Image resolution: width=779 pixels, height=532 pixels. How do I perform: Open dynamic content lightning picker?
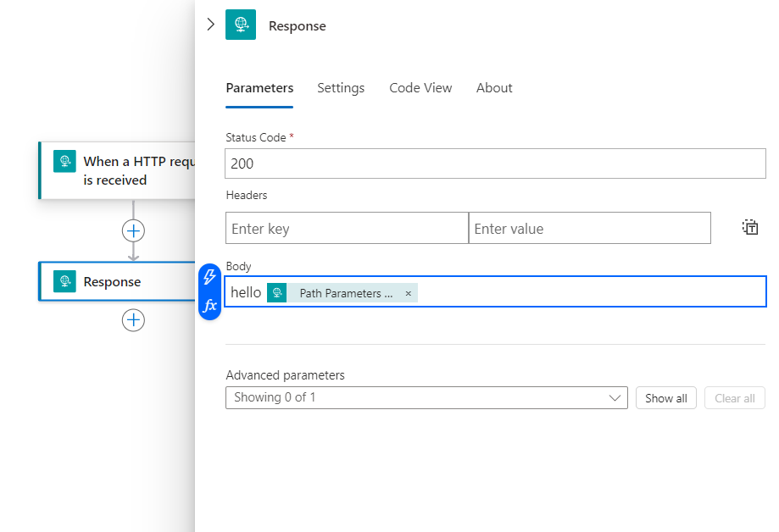[x=209, y=277]
